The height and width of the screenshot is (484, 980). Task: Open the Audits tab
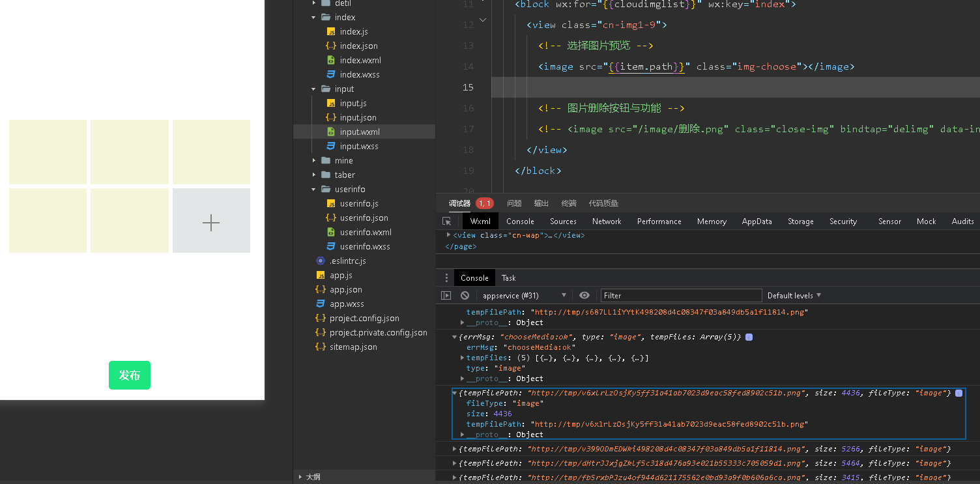point(963,221)
